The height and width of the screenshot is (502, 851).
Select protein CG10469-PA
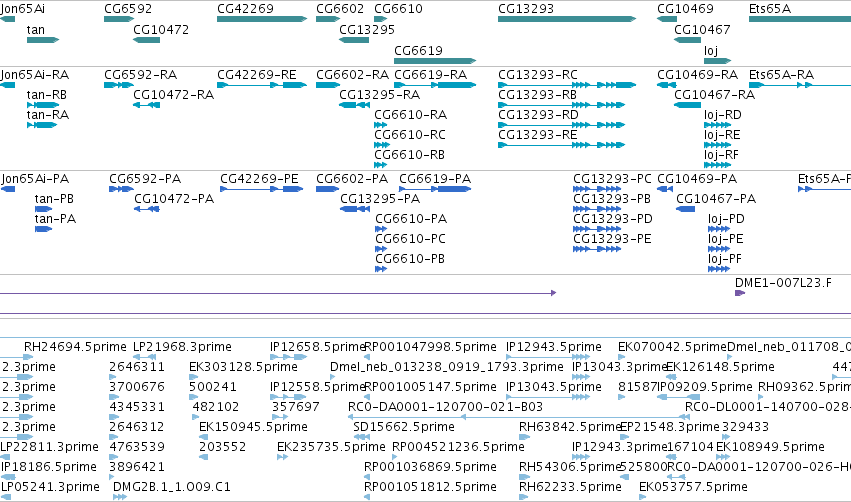[697, 179]
